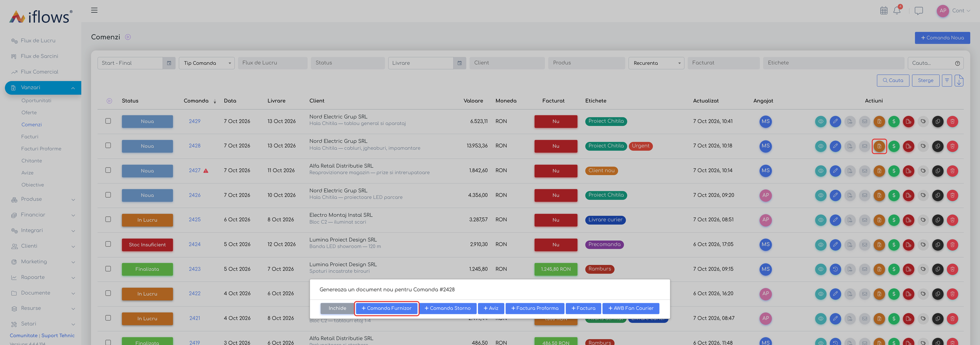The width and height of the screenshot is (980, 345).
Task: Open the calendar icon in the top bar
Action: [884, 11]
